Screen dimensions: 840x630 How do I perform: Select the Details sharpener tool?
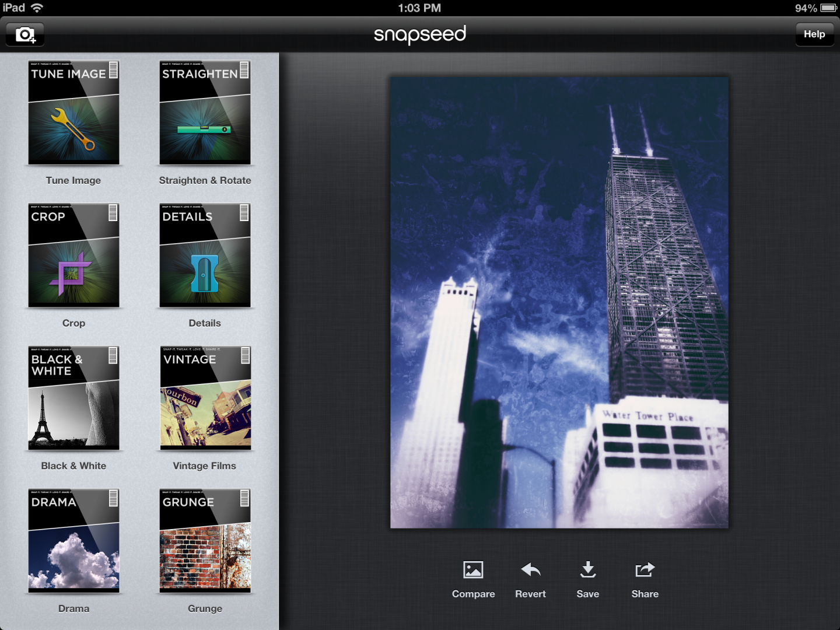coord(205,256)
